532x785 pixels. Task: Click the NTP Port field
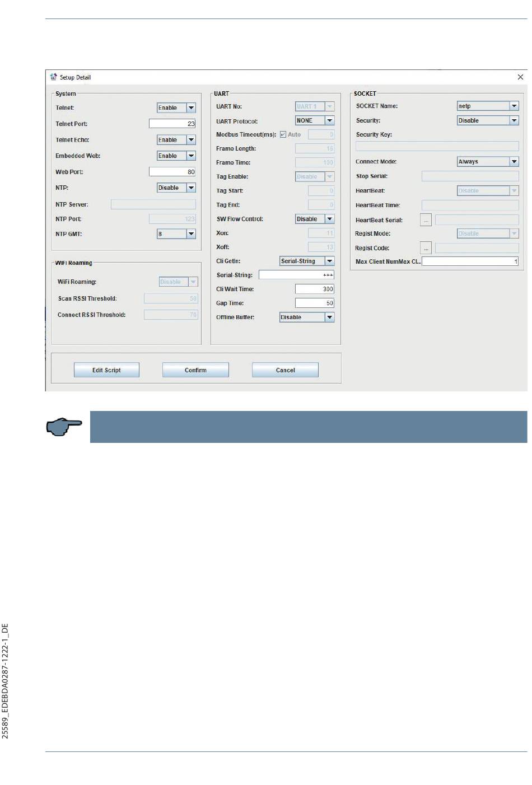172,219
